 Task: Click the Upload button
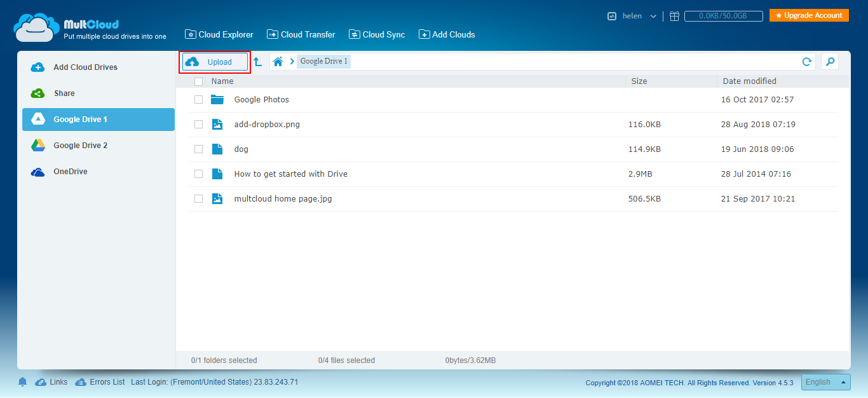click(215, 62)
